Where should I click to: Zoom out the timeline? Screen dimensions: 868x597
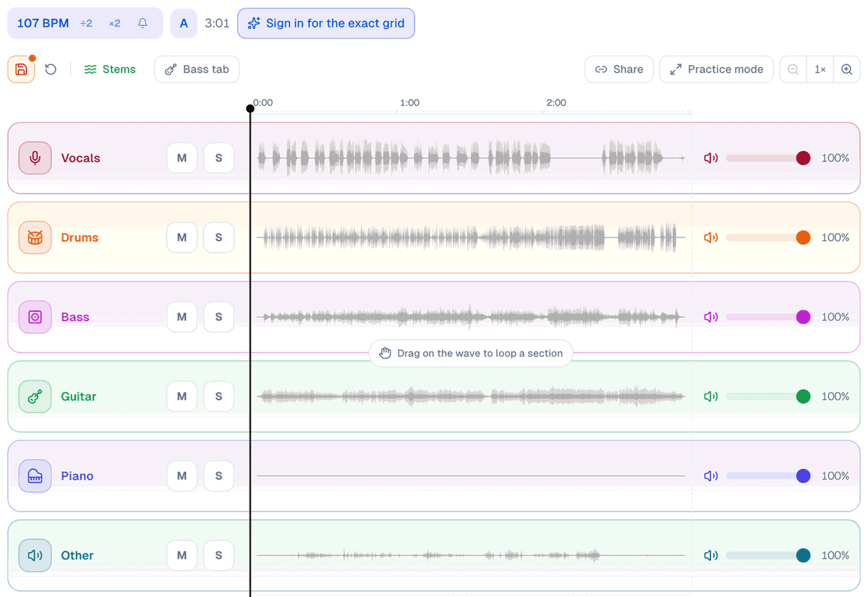coord(793,69)
